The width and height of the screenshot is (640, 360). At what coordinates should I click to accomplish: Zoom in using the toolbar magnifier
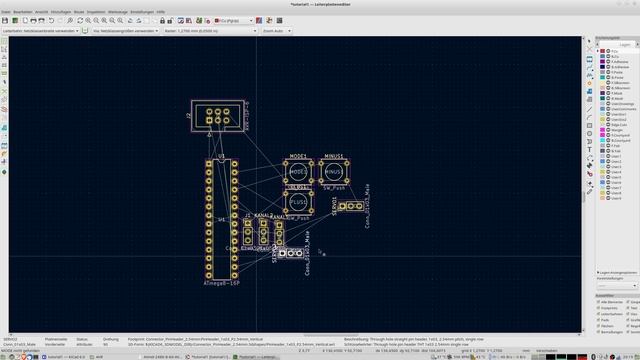pos(88,20)
